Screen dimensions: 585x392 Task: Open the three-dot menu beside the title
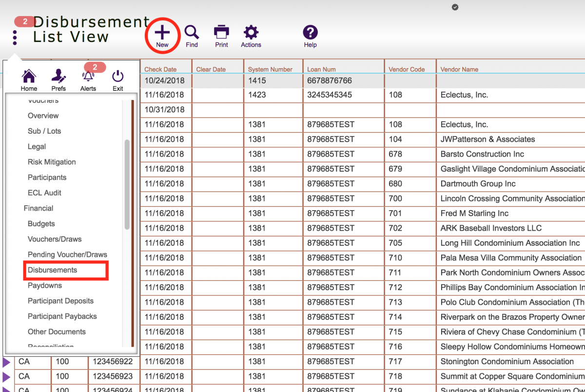tap(14, 37)
